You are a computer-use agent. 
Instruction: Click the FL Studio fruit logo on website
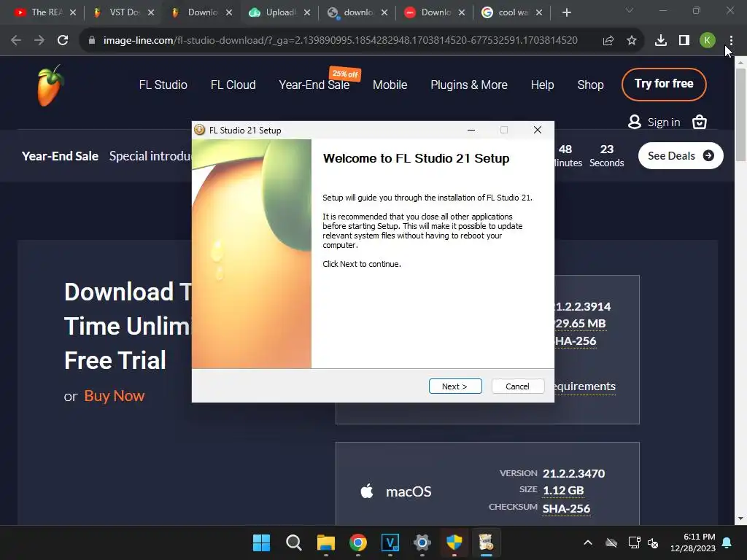(x=50, y=86)
